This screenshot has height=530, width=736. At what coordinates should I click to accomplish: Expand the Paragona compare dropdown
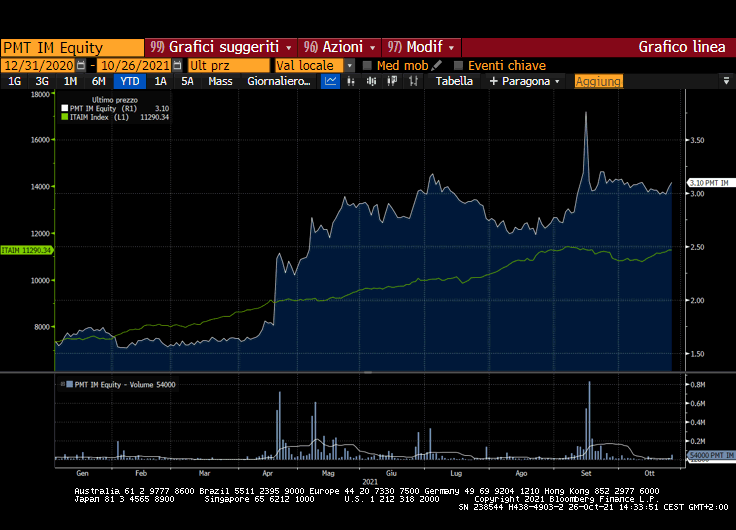(525, 81)
